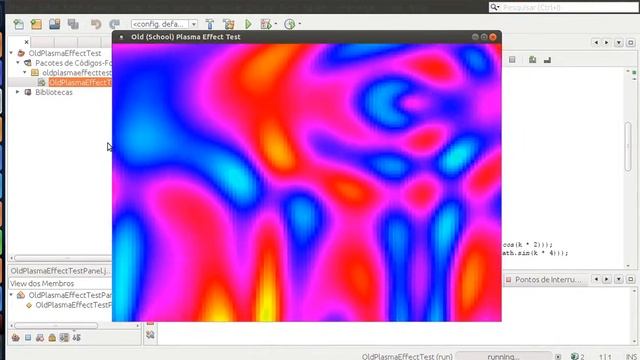This screenshot has width=640, height=360.
Task: Click the Undo arrow in toolbar
Action: pos(96,24)
